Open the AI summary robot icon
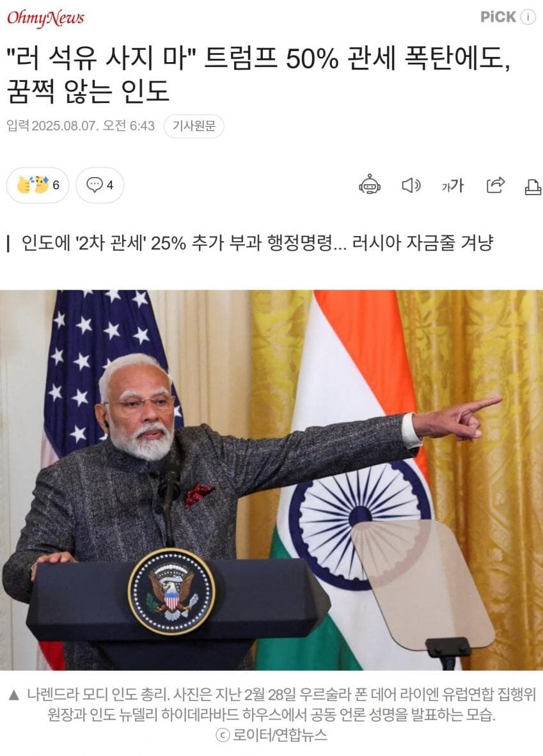The height and width of the screenshot is (756, 543). click(x=370, y=185)
